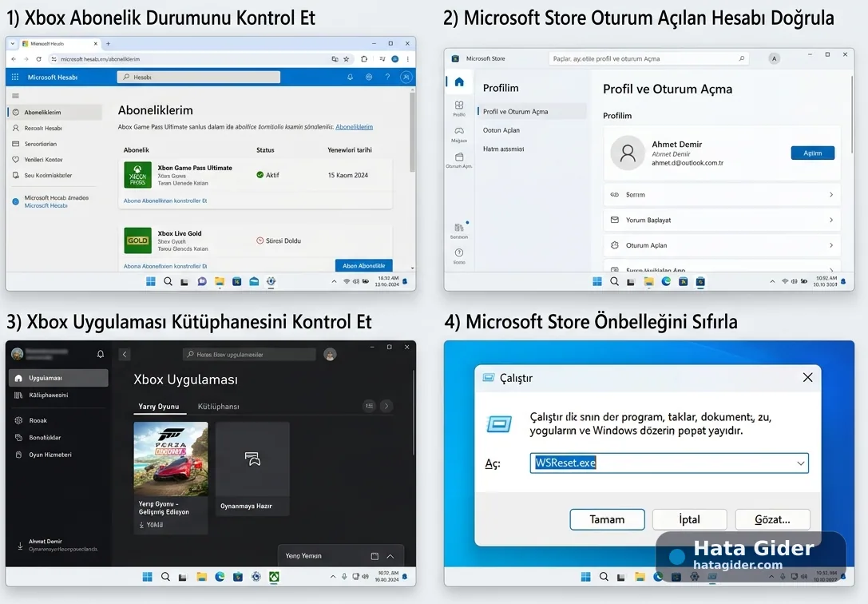Open the help question mark in Hesabı header
868x604 pixels.
387,77
